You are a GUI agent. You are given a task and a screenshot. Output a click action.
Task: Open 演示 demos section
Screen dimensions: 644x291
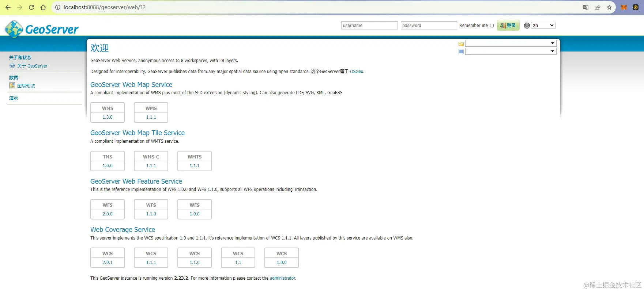14,98
